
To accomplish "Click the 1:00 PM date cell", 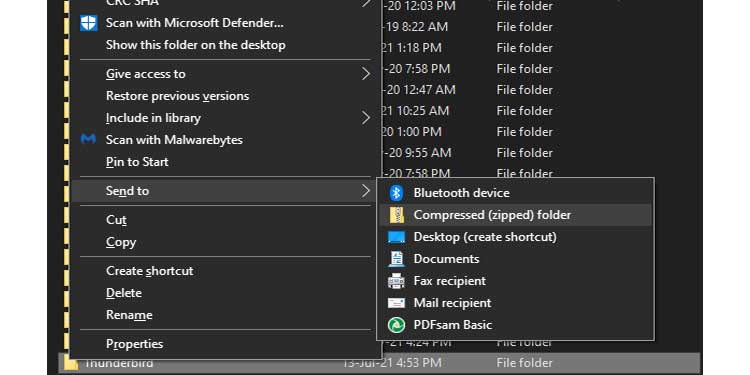I will point(412,132).
